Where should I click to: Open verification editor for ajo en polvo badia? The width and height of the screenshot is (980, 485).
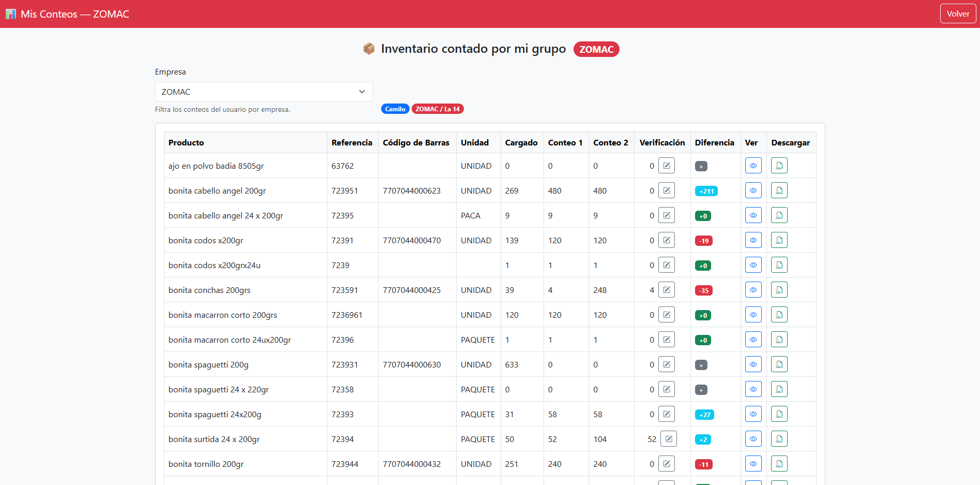pos(666,166)
